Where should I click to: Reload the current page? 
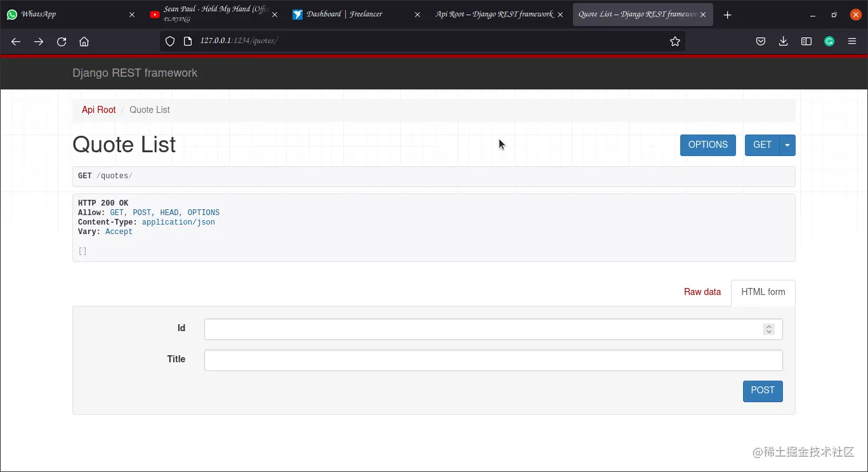(x=62, y=42)
